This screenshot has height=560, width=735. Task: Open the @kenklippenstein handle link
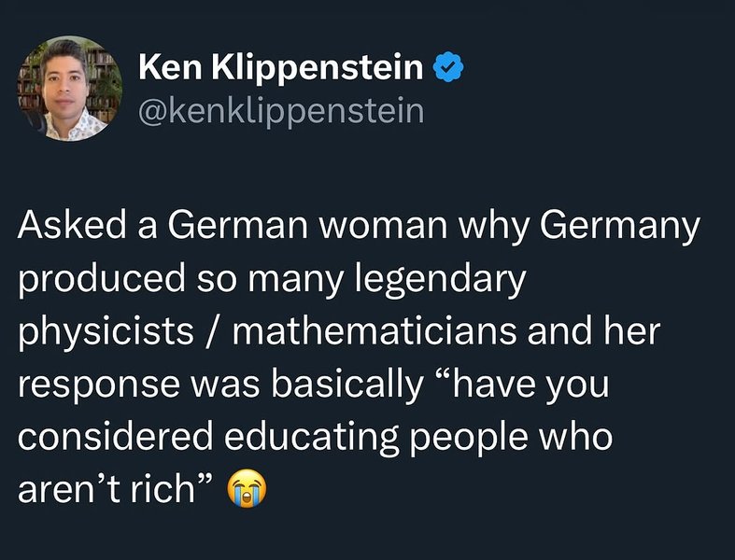(281, 112)
